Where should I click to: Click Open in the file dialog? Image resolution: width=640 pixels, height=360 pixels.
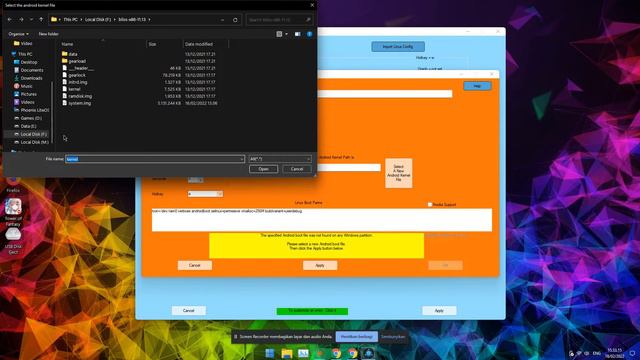point(263,169)
